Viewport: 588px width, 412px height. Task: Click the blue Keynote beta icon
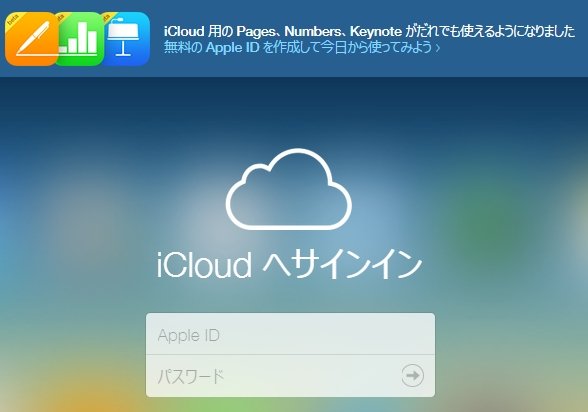(x=126, y=39)
